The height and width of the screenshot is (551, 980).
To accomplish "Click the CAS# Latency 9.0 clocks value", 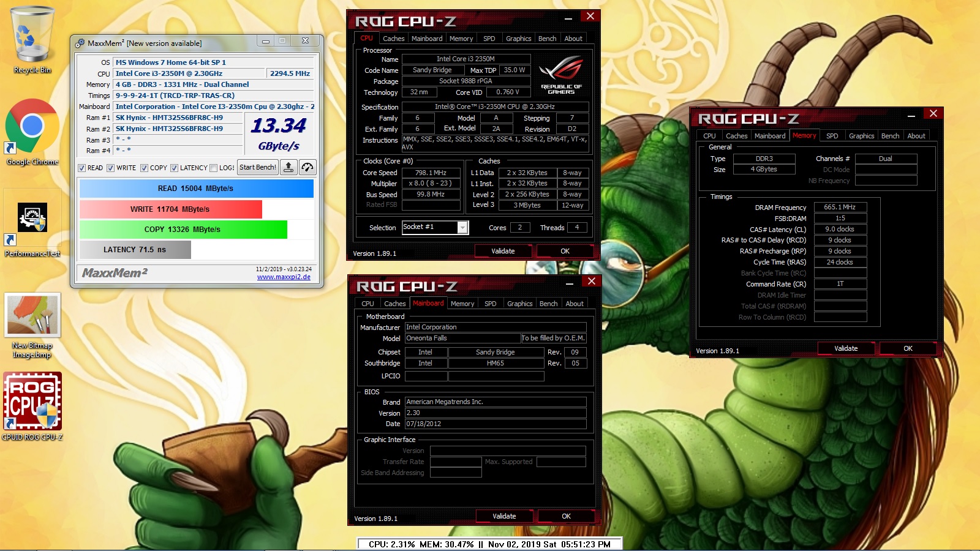I will 840,229.
